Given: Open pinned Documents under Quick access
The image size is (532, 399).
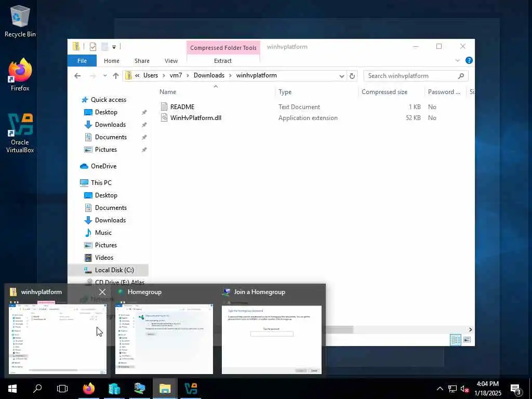Looking at the screenshot, I should [x=111, y=137].
